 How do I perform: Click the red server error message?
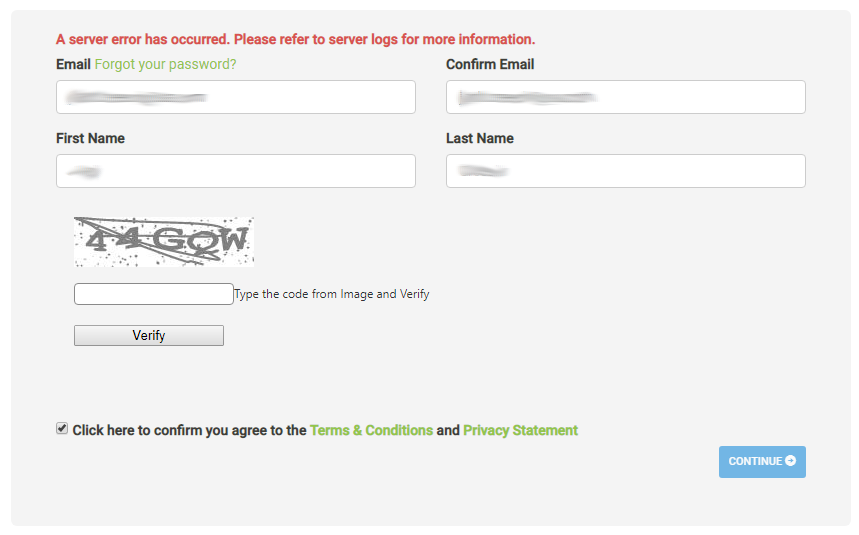[295, 40]
